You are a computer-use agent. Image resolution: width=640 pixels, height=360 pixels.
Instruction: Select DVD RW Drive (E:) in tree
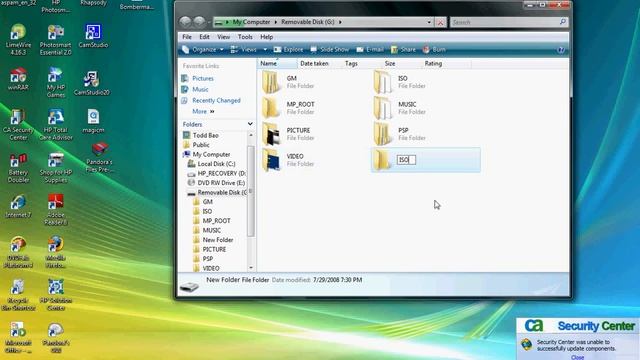[x=216, y=183]
